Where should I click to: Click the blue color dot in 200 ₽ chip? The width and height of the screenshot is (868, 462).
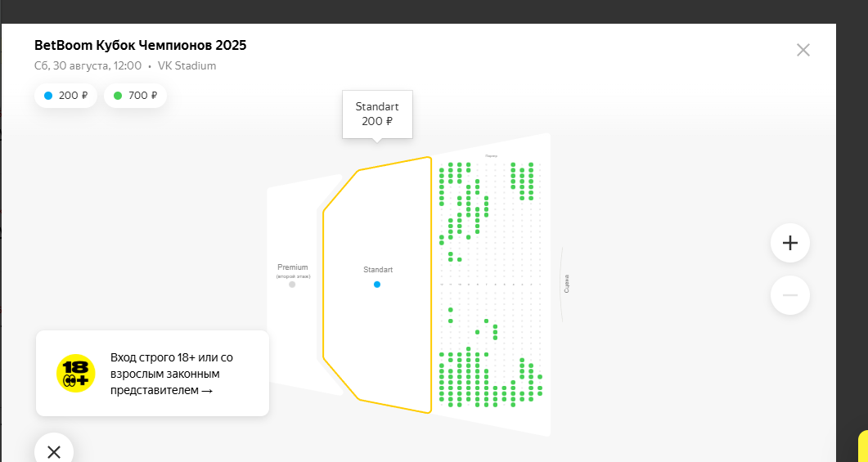tap(48, 96)
